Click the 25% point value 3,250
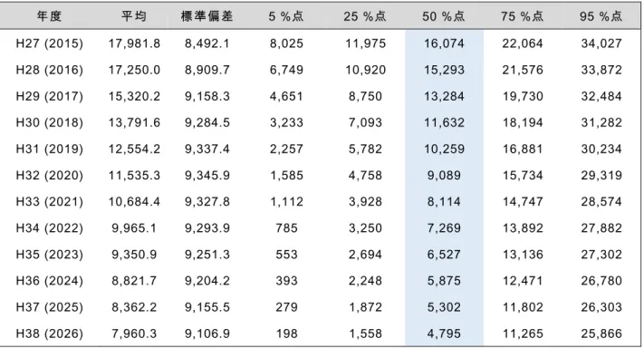The width and height of the screenshot is (644, 348). pos(365,228)
